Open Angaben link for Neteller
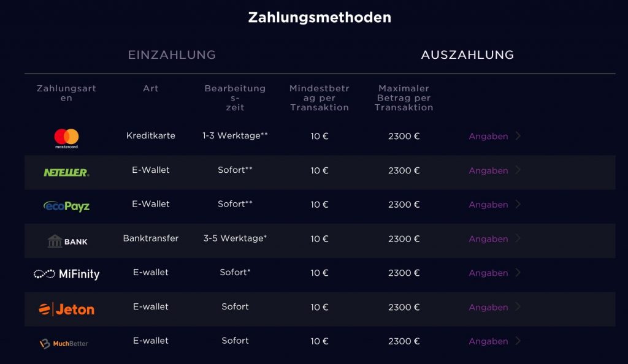Viewport: 628px width, 364px height. tap(488, 171)
